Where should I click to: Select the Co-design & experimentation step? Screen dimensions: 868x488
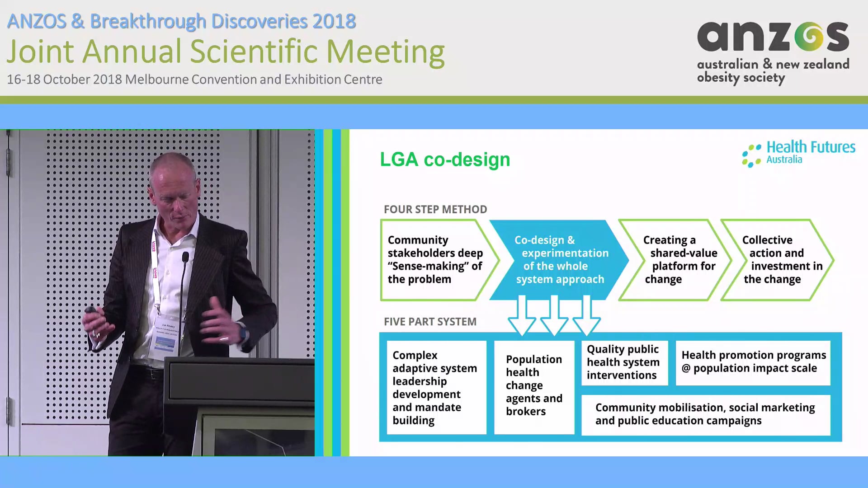point(560,260)
